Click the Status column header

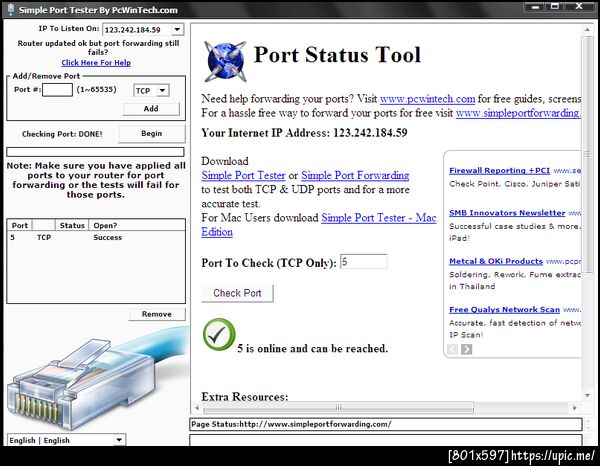point(72,225)
